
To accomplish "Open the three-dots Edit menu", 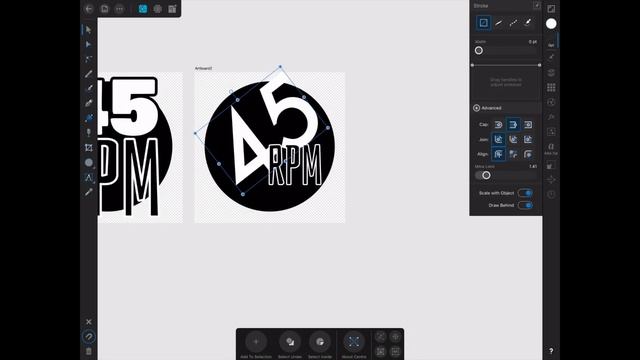I will point(119,9).
